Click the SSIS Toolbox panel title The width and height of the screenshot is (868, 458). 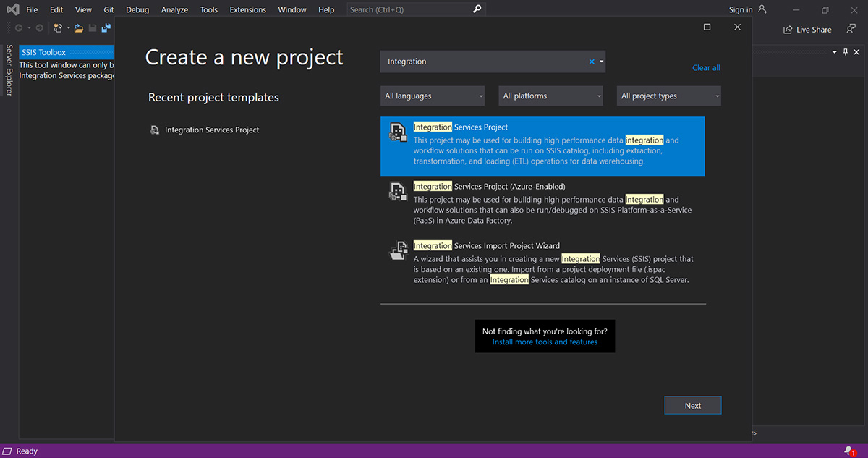[x=43, y=52]
